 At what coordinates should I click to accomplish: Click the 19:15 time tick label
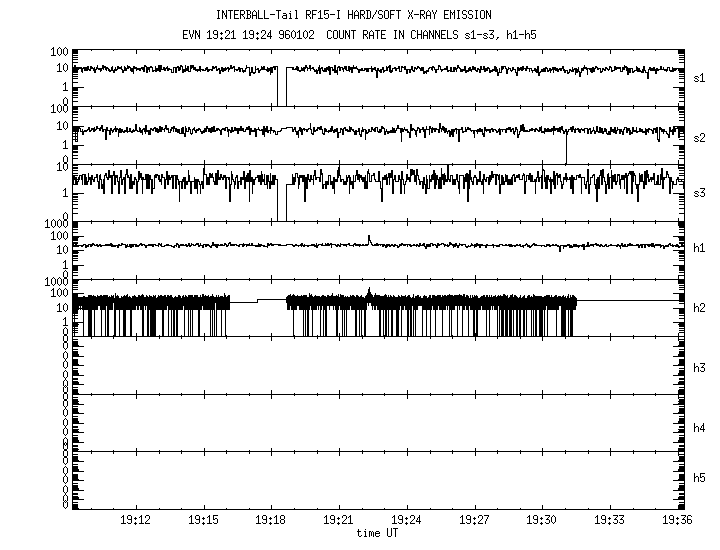tap(203, 521)
